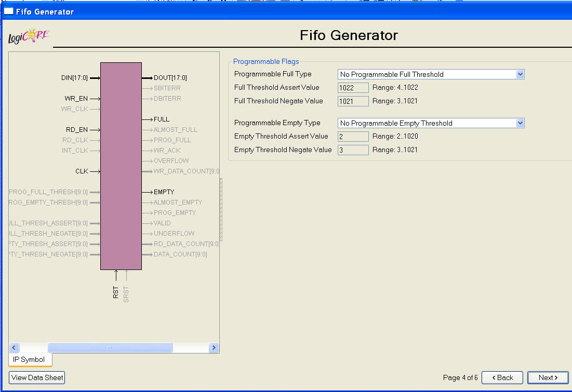Click the Fifo Generator window title icon

pyautogui.click(x=8, y=11)
